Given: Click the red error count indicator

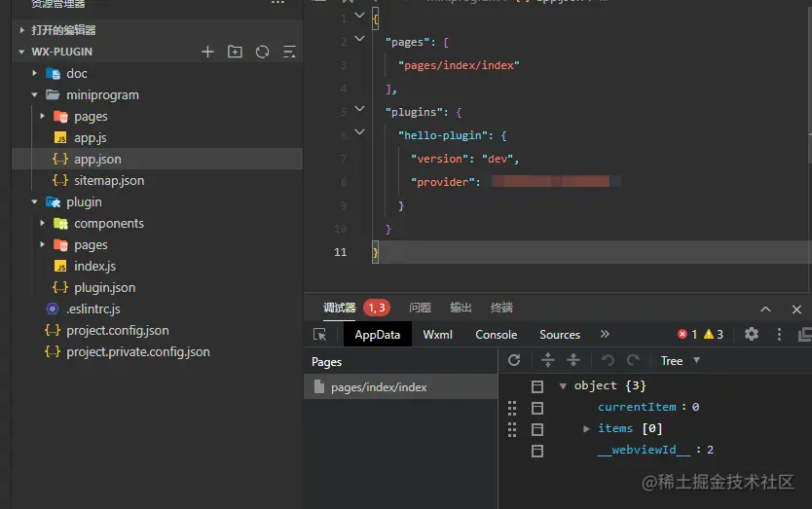Looking at the screenshot, I should pyautogui.click(x=687, y=335).
